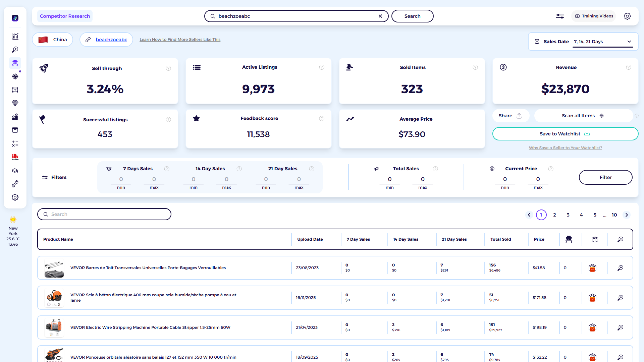This screenshot has height=362, width=644.
Task: Clear the beachzoeabc search text
Action: click(x=380, y=16)
